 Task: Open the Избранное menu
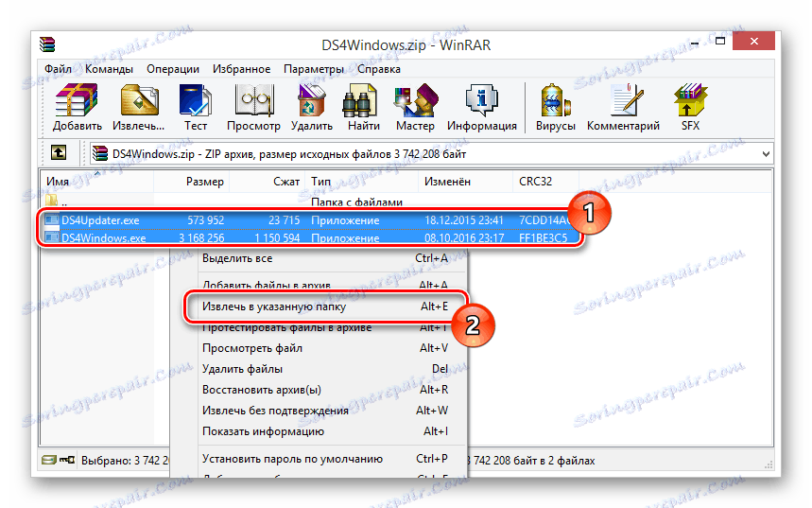pyautogui.click(x=241, y=69)
